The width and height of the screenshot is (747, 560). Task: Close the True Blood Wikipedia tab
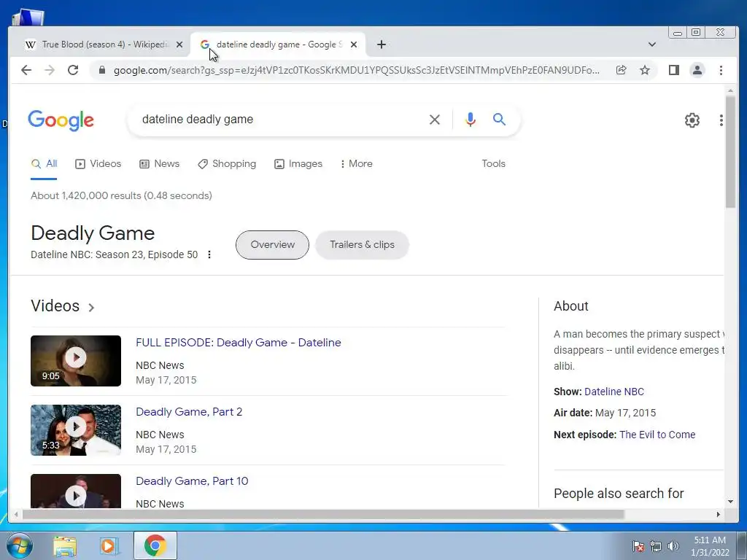[x=179, y=44]
